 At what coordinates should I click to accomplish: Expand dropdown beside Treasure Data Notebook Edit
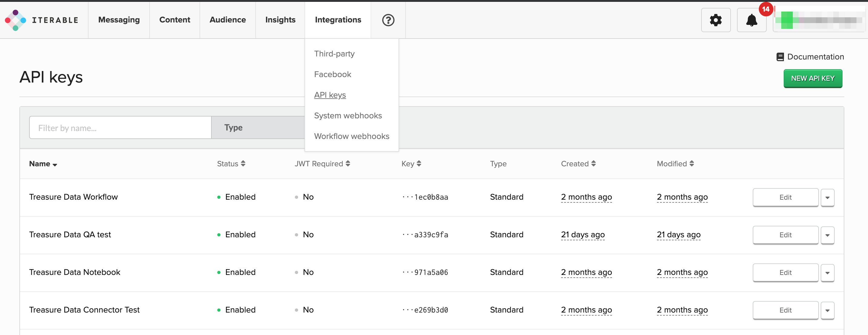(x=827, y=273)
